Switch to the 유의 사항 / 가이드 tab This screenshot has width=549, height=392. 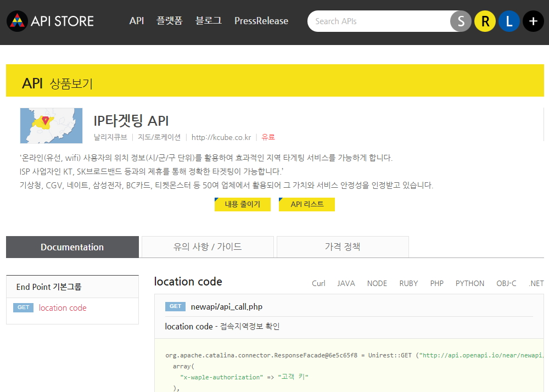click(208, 247)
